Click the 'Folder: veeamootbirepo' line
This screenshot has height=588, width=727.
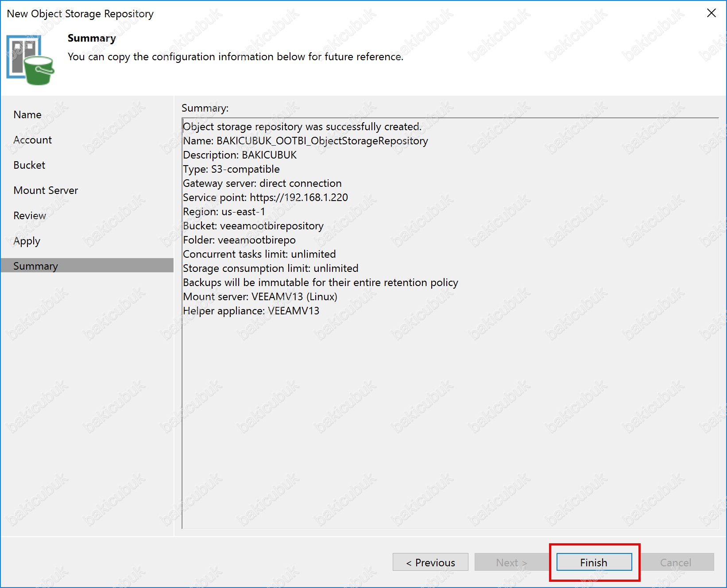coord(240,240)
